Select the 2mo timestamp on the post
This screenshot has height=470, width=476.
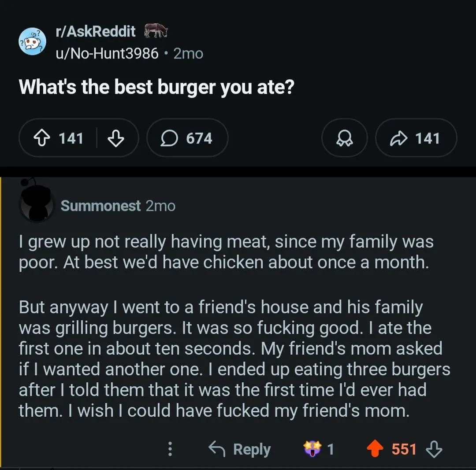189,53
